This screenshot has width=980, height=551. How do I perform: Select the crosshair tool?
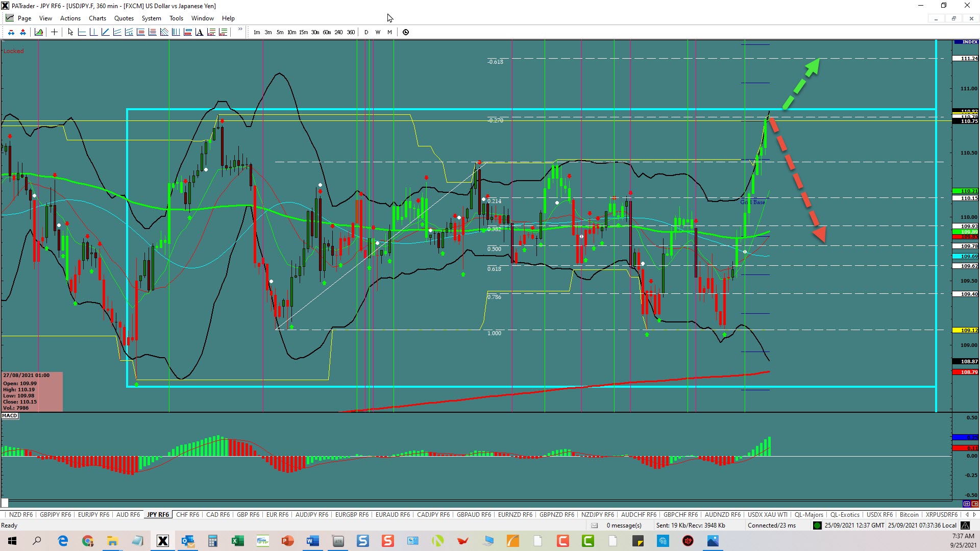pos(54,32)
